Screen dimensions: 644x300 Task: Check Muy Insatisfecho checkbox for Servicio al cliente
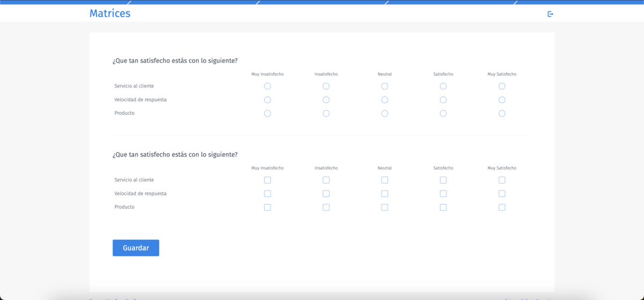pyautogui.click(x=267, y=180)
